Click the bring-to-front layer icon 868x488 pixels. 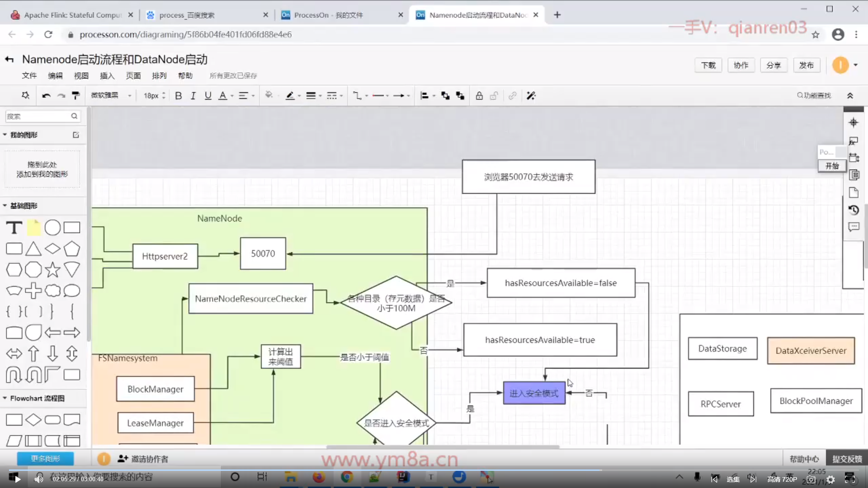click(x=445, y=96)
